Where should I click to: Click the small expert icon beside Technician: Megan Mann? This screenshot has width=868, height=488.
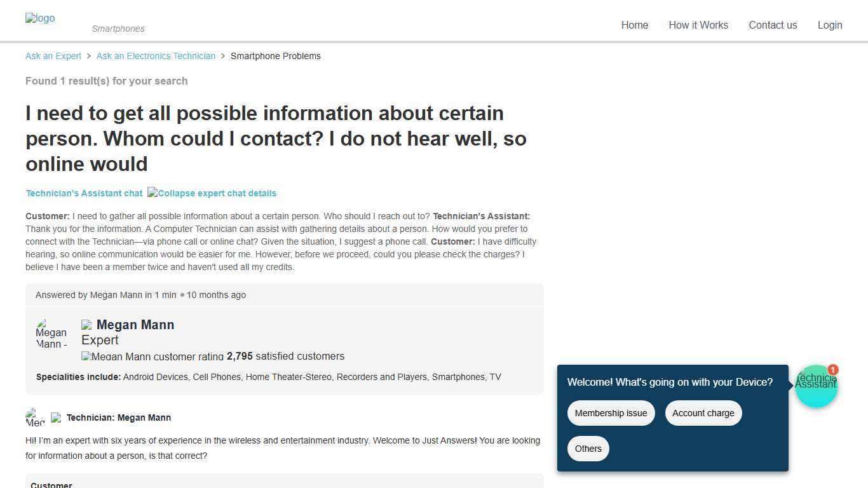[57, 417]
